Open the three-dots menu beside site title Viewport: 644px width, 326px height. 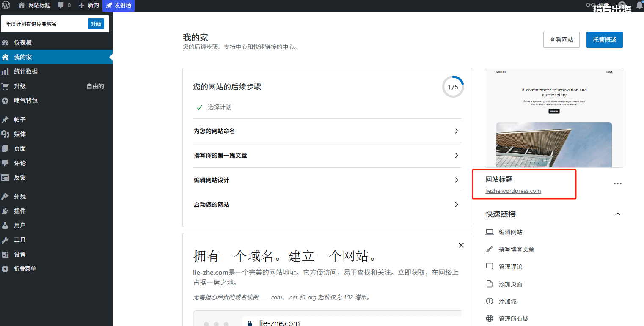tap(618, 184)
